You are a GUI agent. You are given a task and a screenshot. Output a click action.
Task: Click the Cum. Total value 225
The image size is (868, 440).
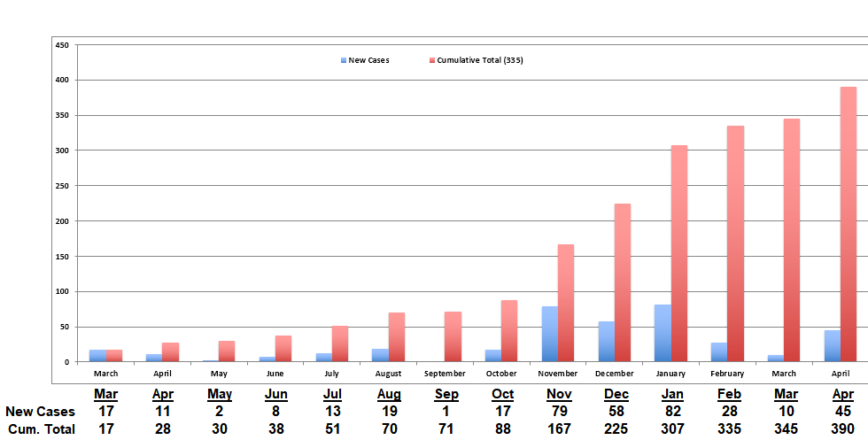(615, 429)
